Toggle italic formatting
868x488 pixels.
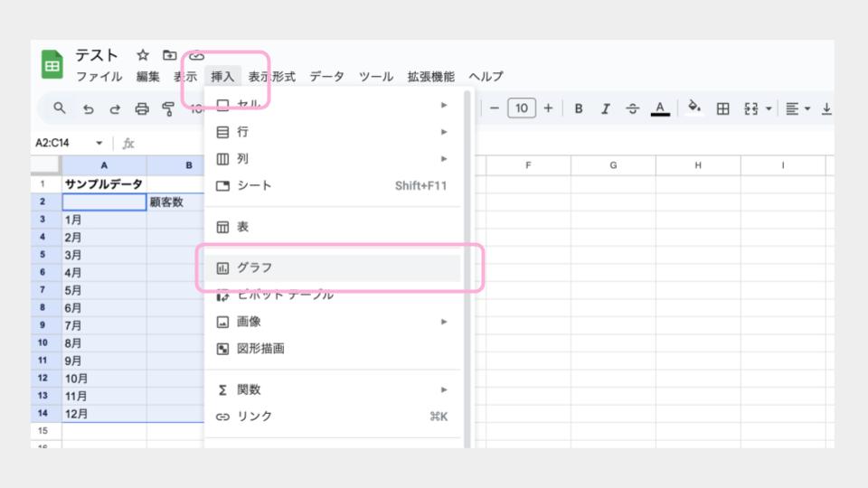tap(606, 108)
